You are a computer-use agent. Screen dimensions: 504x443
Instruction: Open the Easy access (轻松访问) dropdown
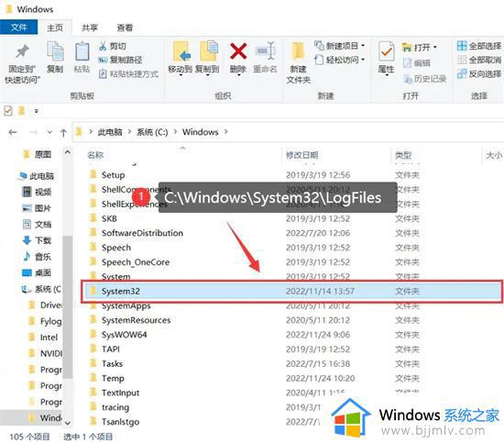tap(363, 60)
